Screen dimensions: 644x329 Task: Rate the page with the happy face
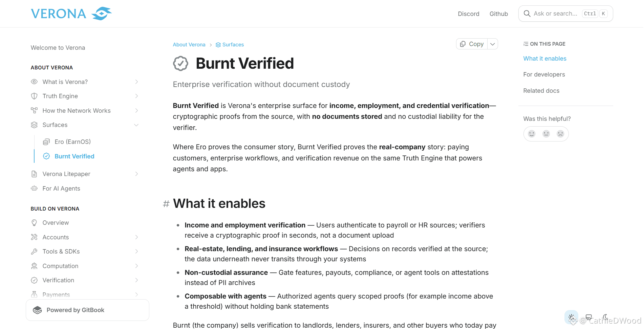[x=532, y=134]
